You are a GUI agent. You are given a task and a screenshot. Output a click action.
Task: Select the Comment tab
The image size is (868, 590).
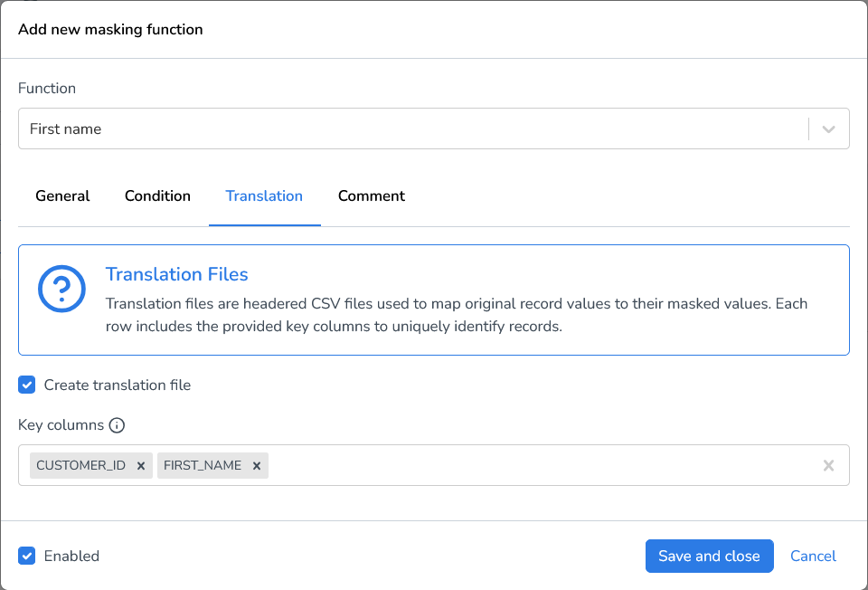371,195
